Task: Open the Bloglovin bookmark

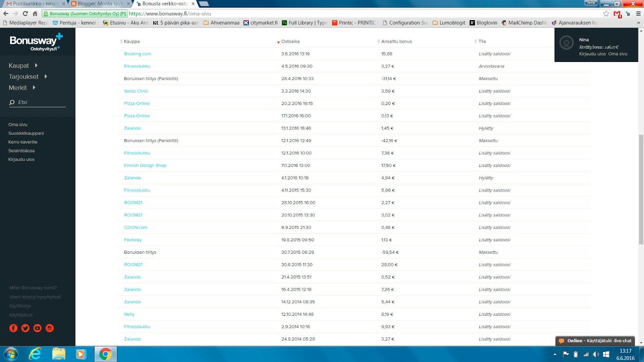Action: click(483, 23)
